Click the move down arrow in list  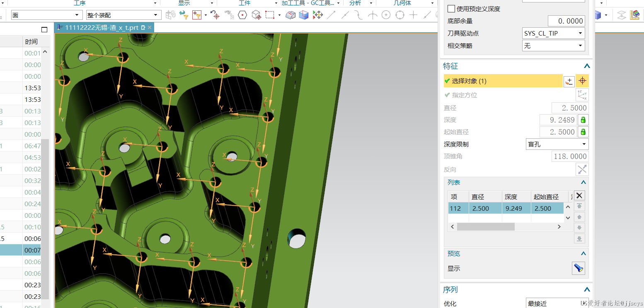point(579,228)
